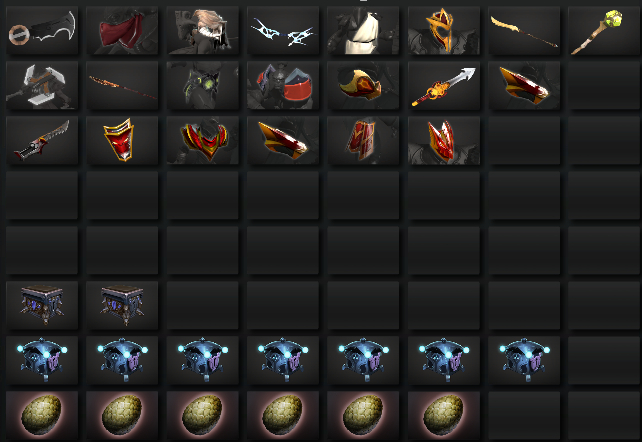
Task: Select the golden curved glaive polearm
Action: (x=524, y=30)
